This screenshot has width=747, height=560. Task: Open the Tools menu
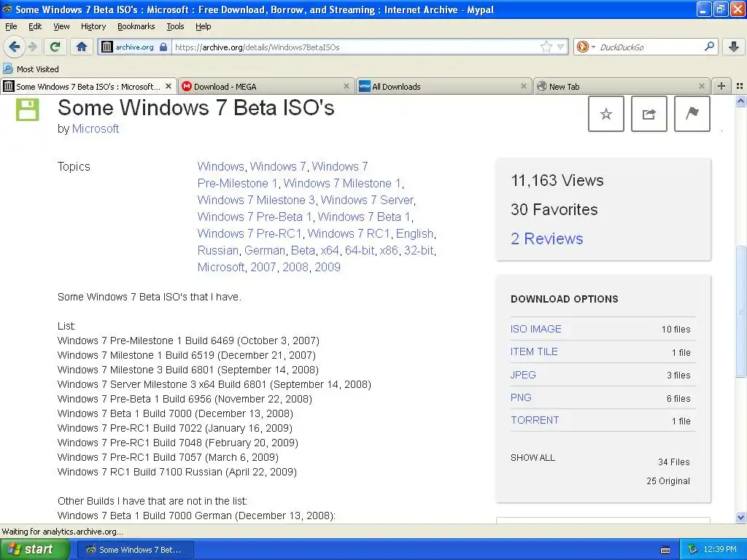coord(175,26)
